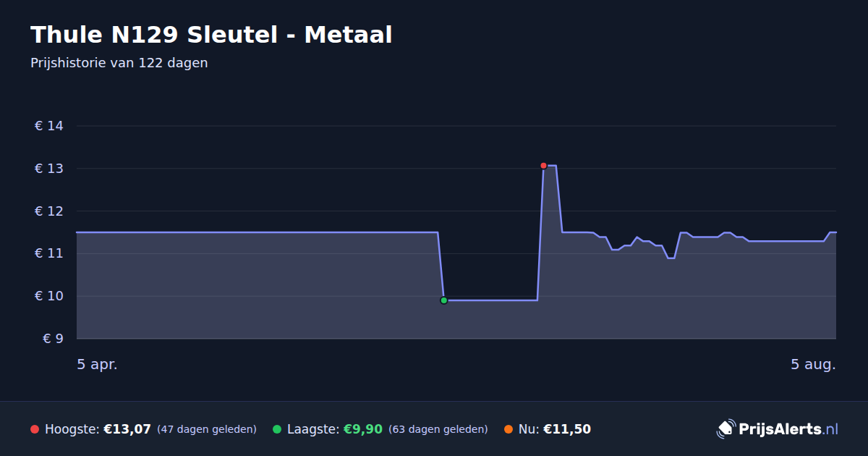Click the 5 apr. start date label
Viewport: 868px width, 456px height.
tap(97, 364)
